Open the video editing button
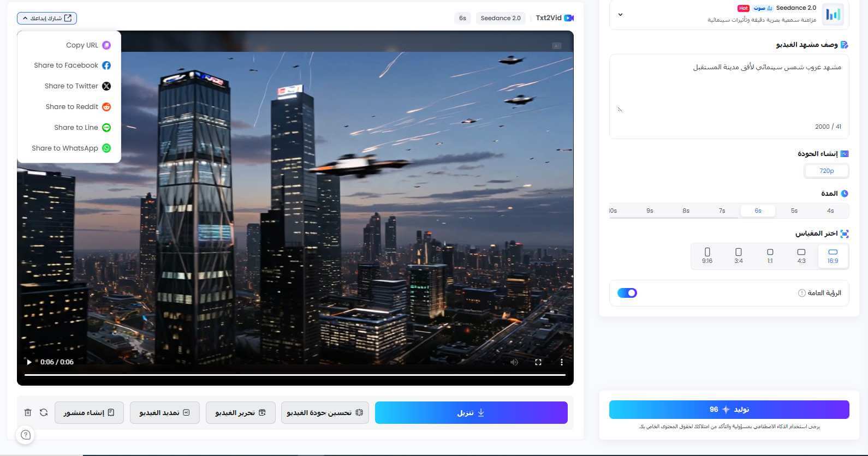Viewport: 868px width, 456px height. [x=240, y=413]
